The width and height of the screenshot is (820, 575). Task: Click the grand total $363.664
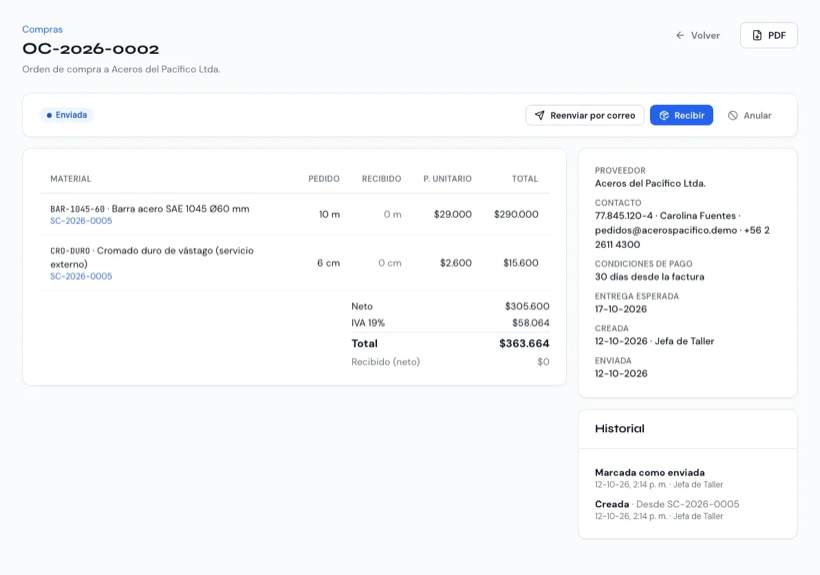tap(524, 343)
